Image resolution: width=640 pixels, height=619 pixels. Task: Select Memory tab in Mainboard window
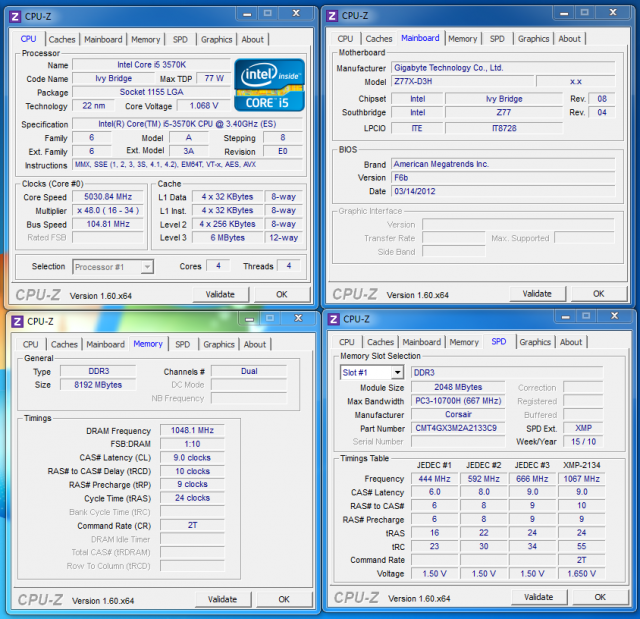(x=463, y=39)
